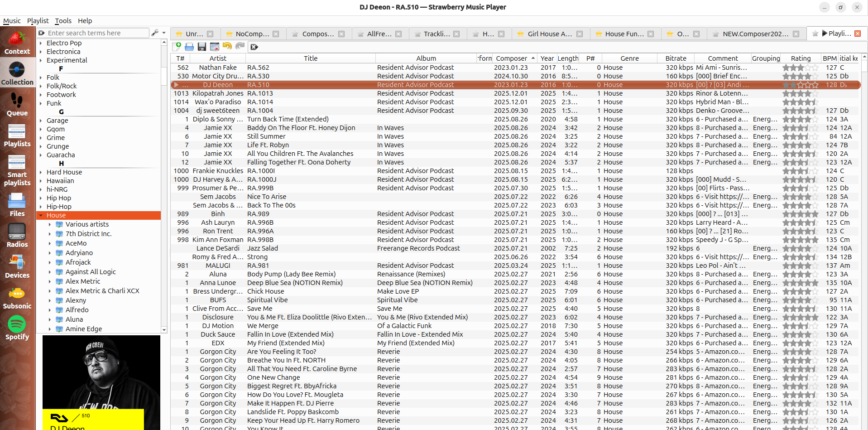Open the Radios sidebar panel
The height and width of the screenshot is (430, 868).
17,236
